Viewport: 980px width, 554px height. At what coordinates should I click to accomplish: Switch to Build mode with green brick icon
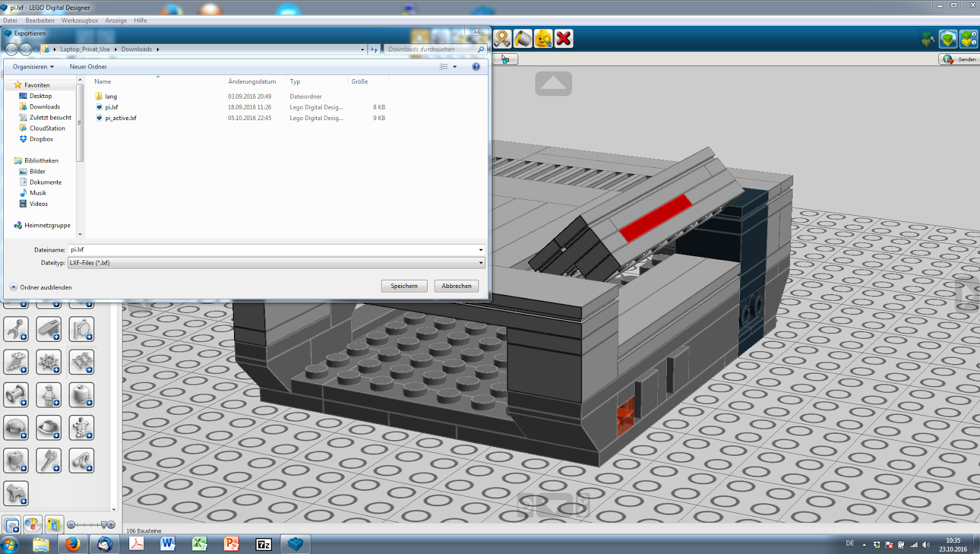(x=948, y=39)
